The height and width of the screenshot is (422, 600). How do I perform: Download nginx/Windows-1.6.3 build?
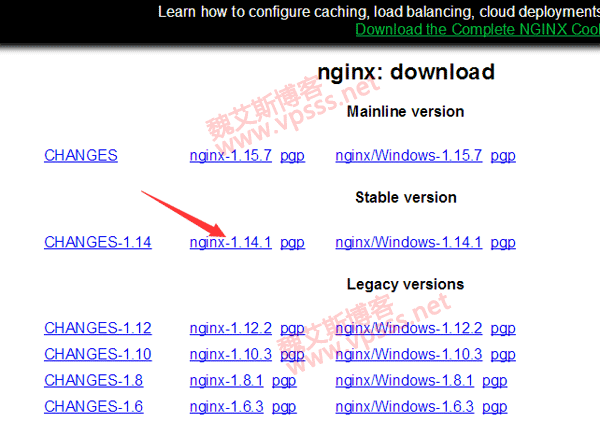point(404,407)
